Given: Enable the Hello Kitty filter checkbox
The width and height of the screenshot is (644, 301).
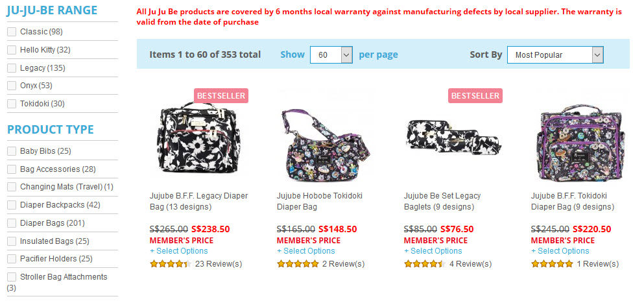Looking at the screenshot, I should coord(12,50).
